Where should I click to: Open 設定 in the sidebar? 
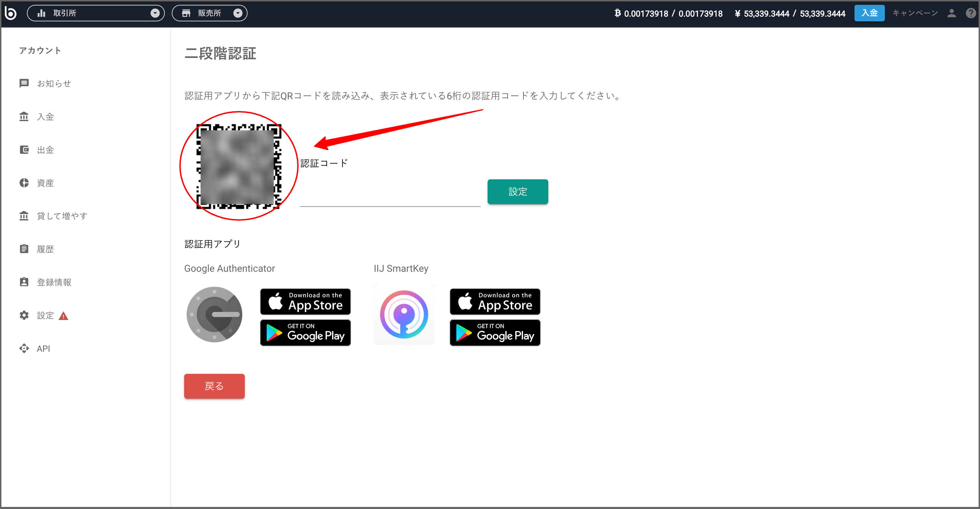pos(45,315)
